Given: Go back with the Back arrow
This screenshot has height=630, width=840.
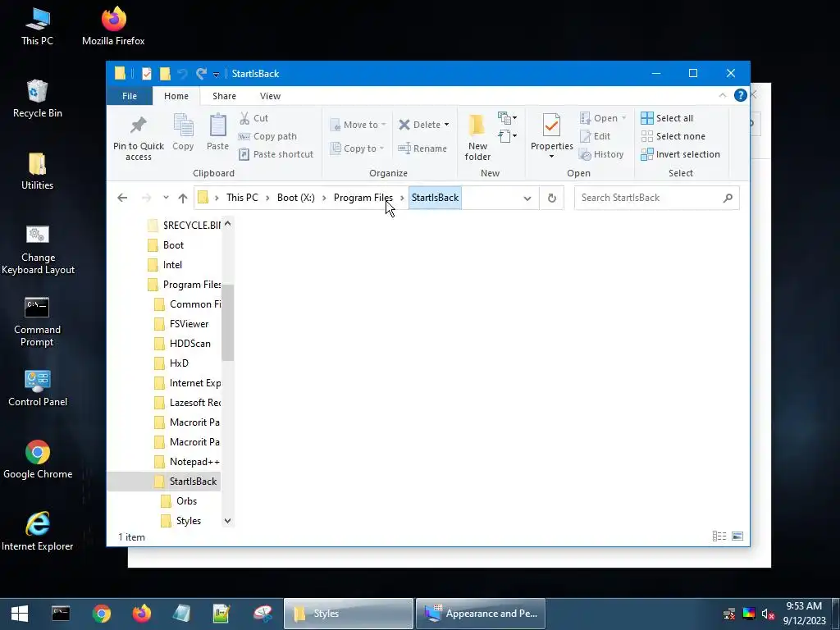Looking at the screenshot, I should coord(122,198).
